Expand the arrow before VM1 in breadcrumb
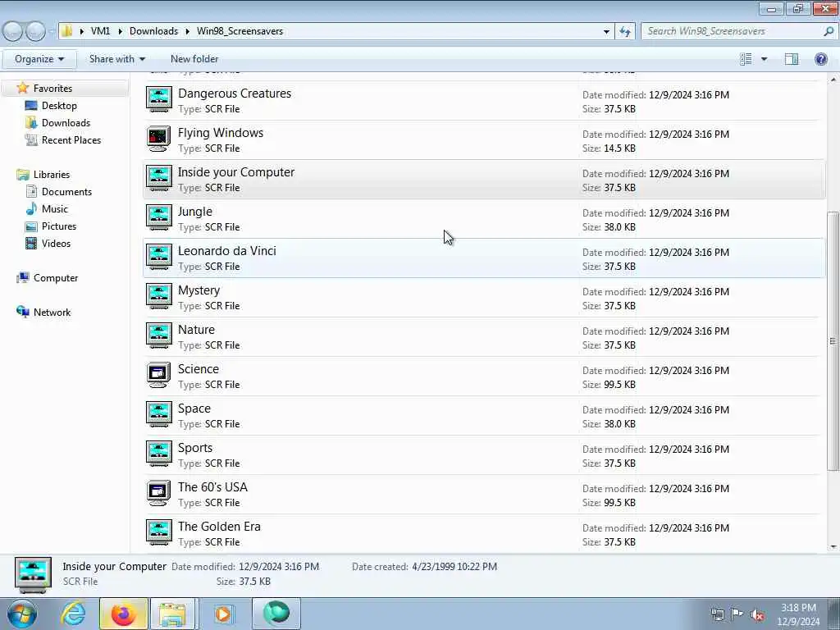Viewport: 840px width, 630px height. (81, 32)
